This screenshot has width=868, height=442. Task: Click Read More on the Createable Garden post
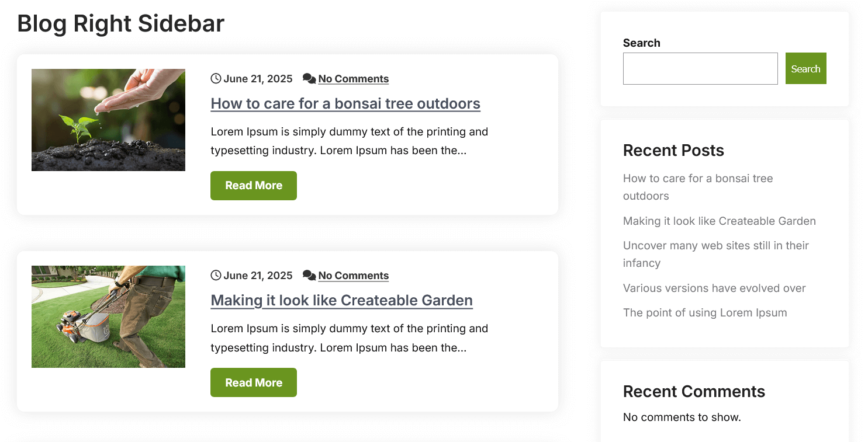(x=253, y=382)
